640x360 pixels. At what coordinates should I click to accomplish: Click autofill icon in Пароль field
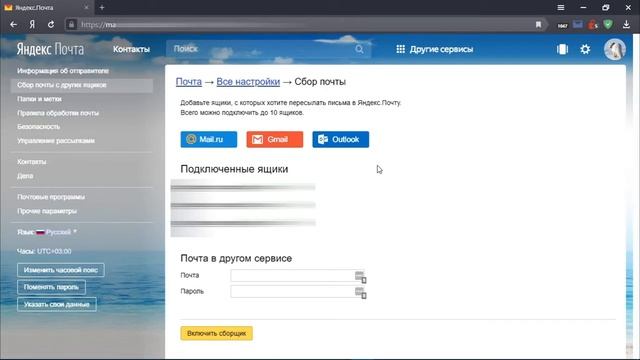tap(360, 293)
